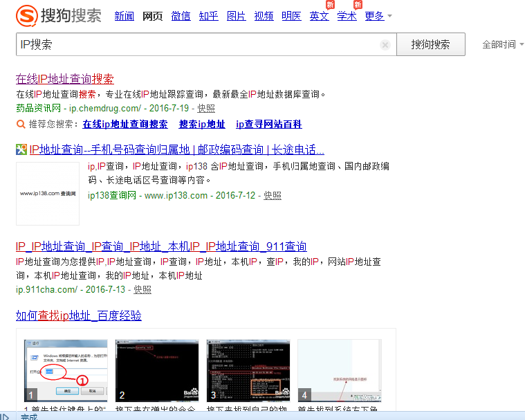Click the 药品资讯网 source text
The image size is (525, 420).
click(39, 108)
